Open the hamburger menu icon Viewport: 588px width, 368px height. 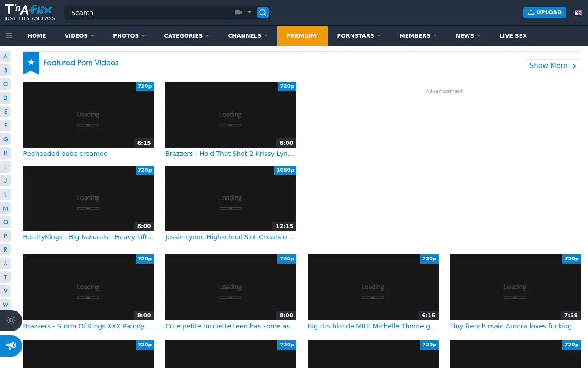pos(9,35)
